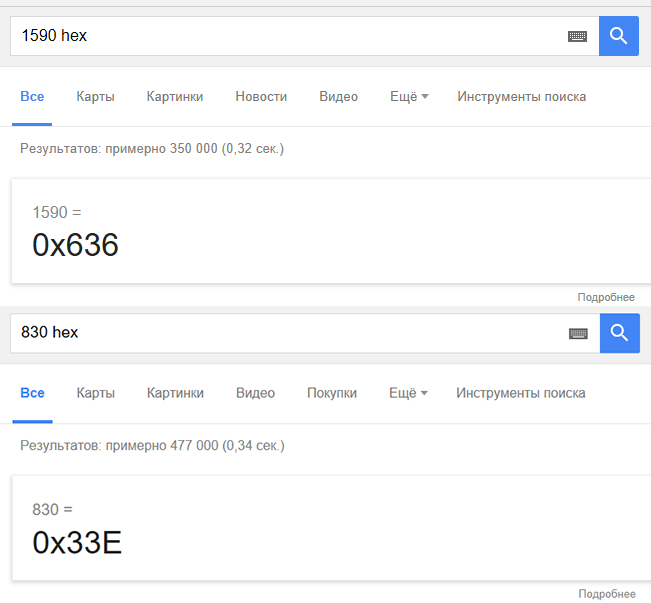Switch to 'Новости' tab
Image resolution: width=651 pixels, height=603 pixels.
tap(261, 97)
